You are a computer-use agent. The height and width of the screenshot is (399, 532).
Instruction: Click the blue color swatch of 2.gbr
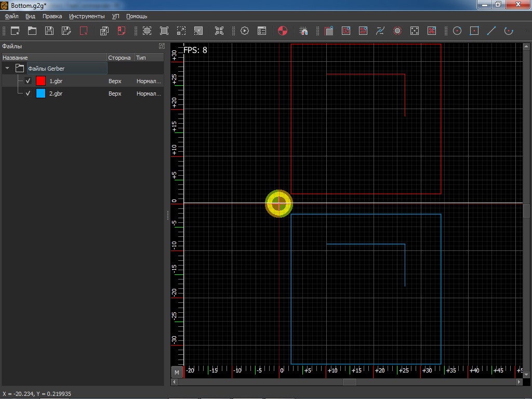[41, 94]
